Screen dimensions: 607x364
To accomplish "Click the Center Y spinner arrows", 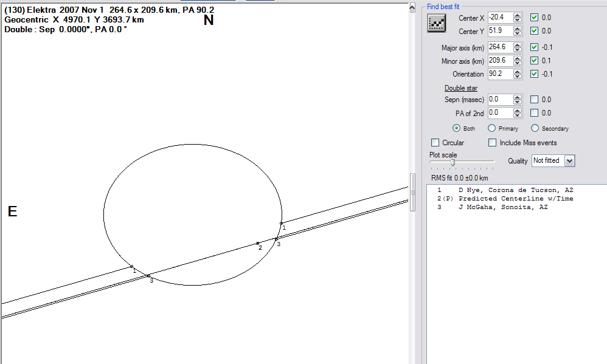I will click(x=518, y=31).
